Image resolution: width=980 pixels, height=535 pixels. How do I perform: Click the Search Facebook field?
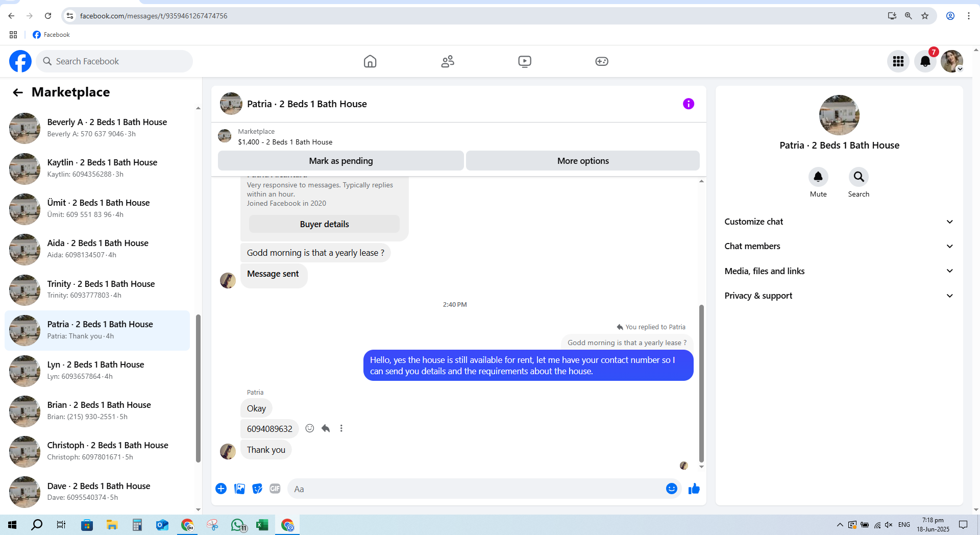pyautogui.click(x=114, y=61)
